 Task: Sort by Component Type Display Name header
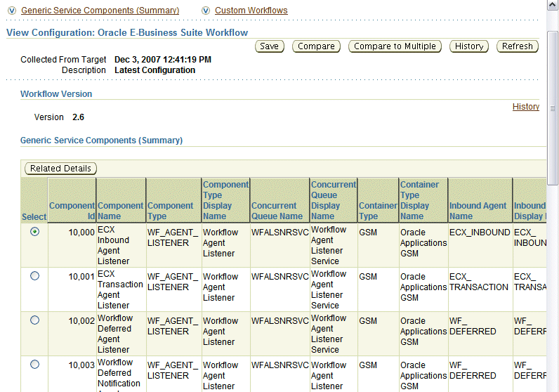[x=225, y=200]
